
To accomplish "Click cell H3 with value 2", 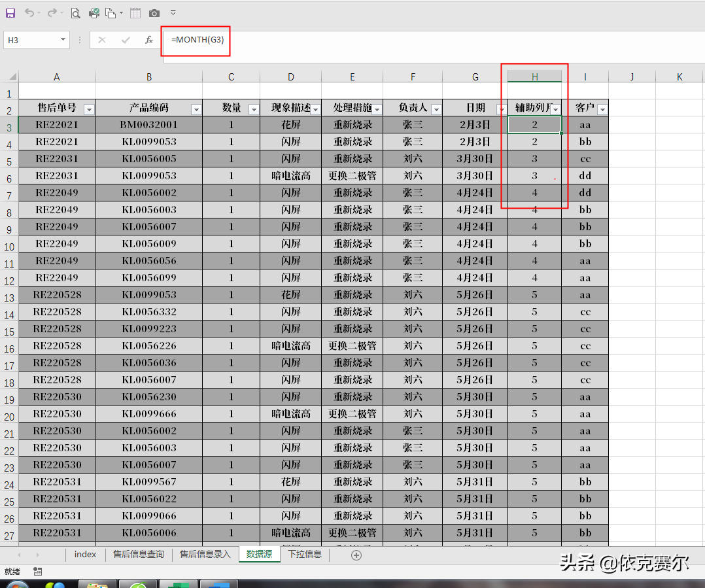I will tap(534, 124).
